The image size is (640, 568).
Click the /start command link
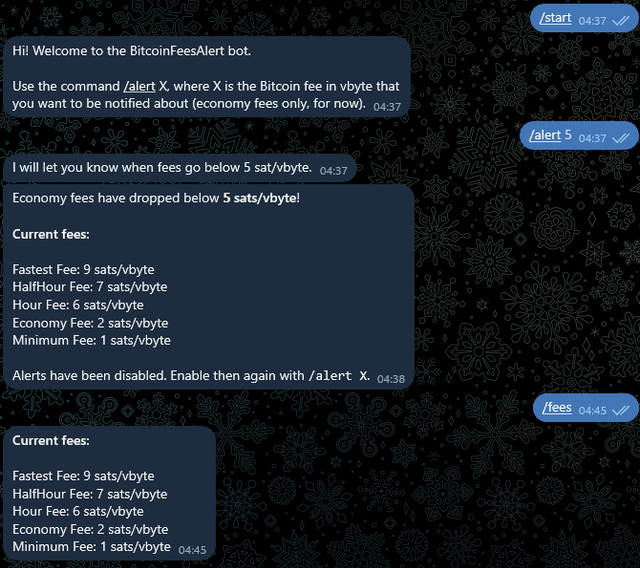[555, 18]
